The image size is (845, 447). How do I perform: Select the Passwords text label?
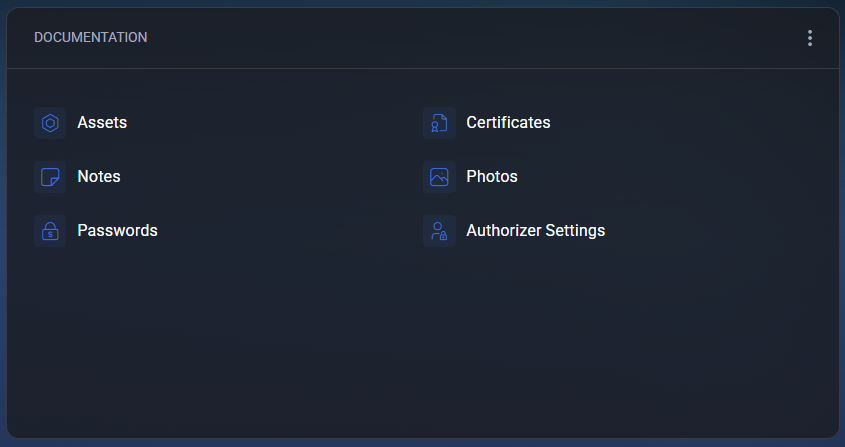(x=117, y=231)
